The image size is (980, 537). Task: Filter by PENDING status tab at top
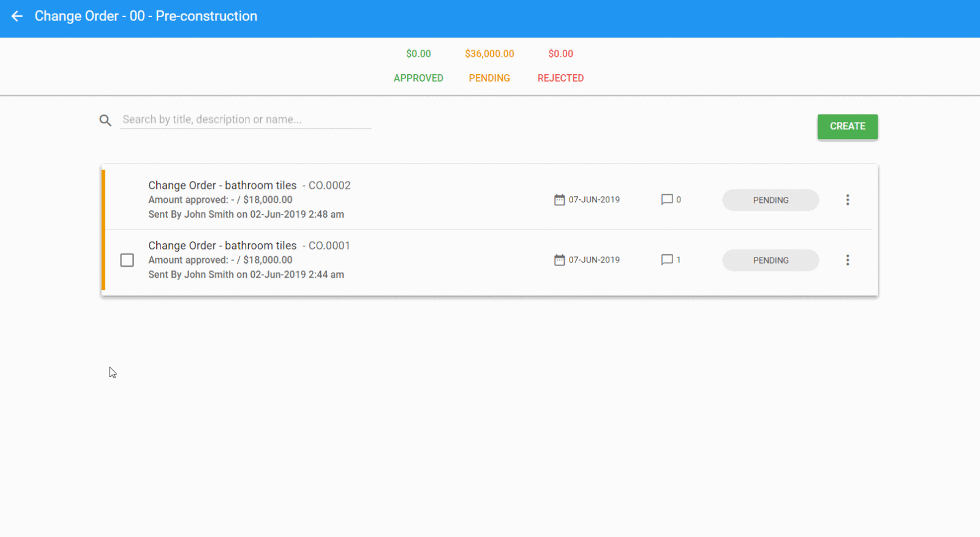(x=489, y=78)
